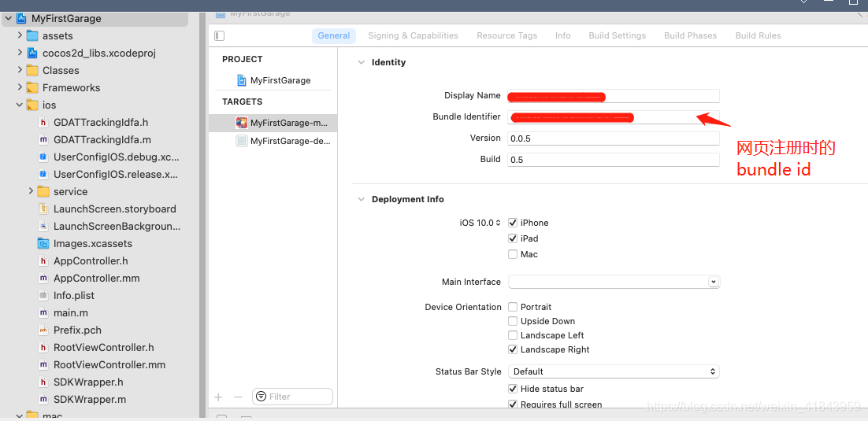Click the MyFirstGarage-mobile target app icon
This screenshot has height=421, width=868.
241,123
